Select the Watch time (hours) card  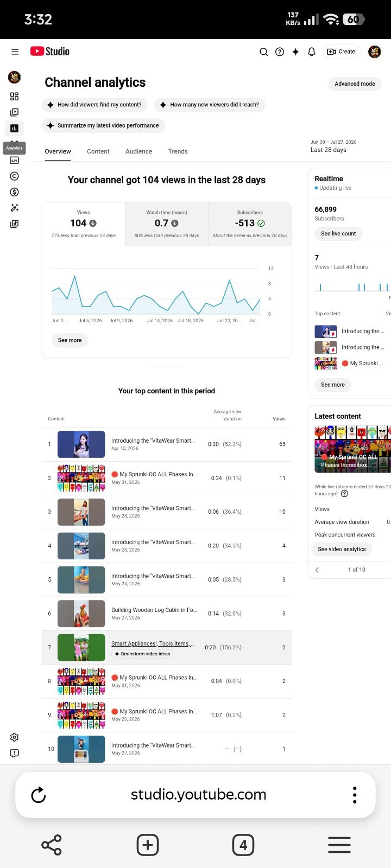pos(167,224)
